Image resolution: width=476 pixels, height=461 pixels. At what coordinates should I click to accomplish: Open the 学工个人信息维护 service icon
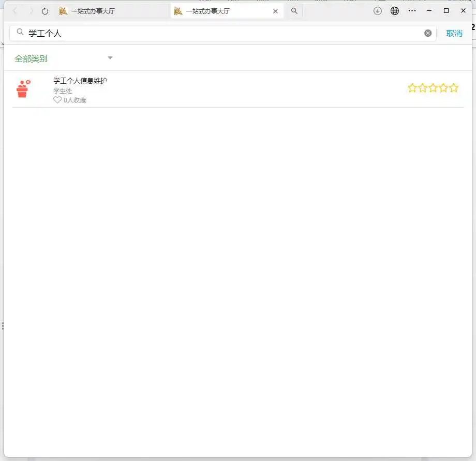[x=23, y=88]
